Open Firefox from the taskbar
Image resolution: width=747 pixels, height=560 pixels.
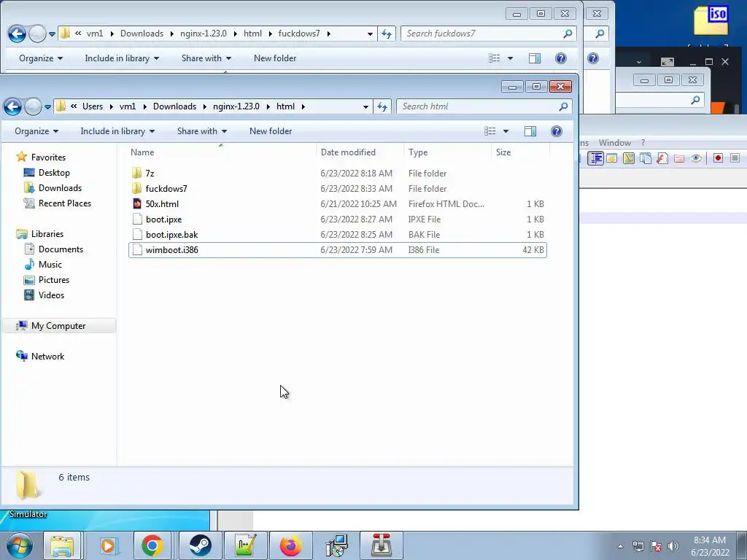(x=290, y=545)
